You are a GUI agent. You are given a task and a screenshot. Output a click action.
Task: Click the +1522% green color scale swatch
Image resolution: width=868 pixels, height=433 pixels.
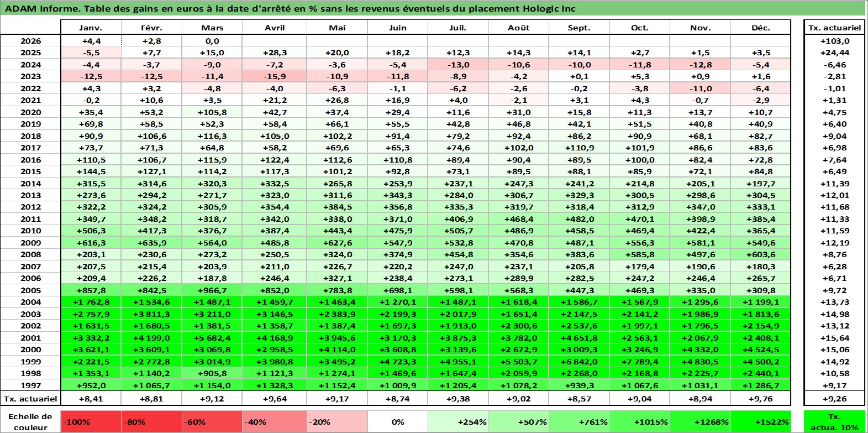(x=760, y=421)
